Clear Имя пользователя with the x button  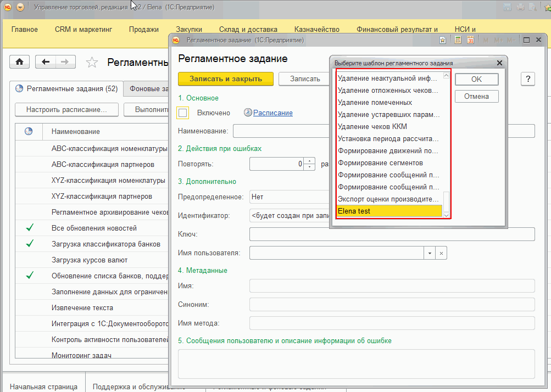[441, 253]
